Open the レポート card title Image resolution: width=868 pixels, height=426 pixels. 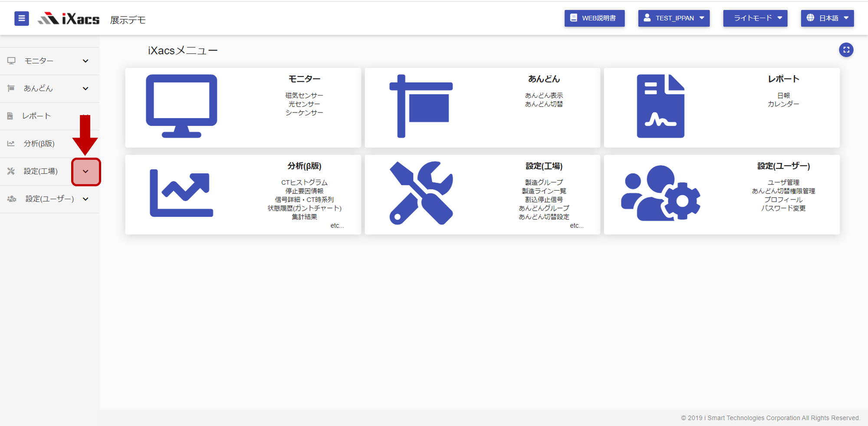(783, 79)
